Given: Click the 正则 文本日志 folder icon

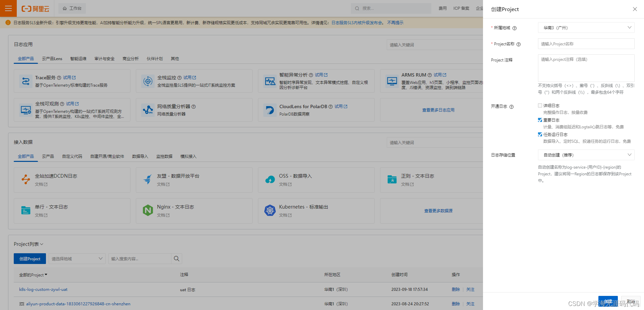Looking at the screenshot, I should point(392,180).
